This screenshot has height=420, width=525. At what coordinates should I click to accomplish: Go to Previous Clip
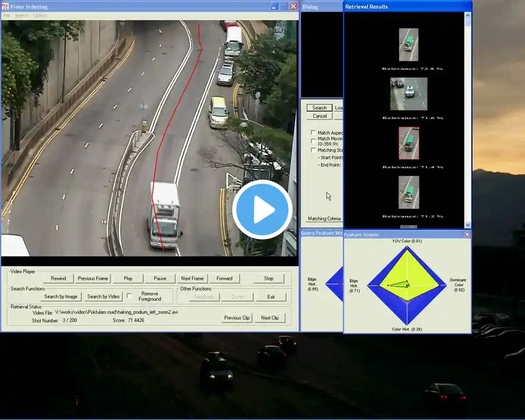[x=237, y=317]
